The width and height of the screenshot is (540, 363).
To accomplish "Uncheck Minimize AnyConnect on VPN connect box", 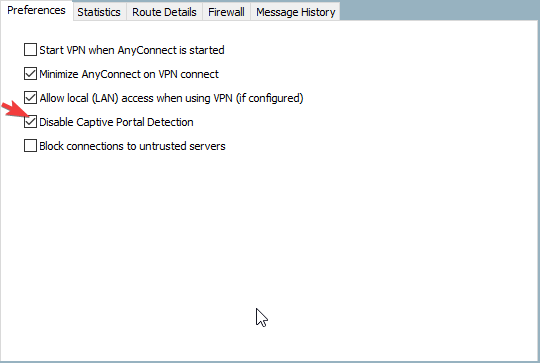I will tap(30, 74).
